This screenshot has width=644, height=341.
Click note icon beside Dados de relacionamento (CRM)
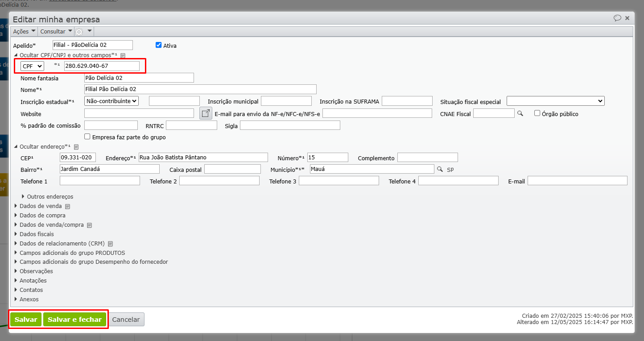(111, 244)
